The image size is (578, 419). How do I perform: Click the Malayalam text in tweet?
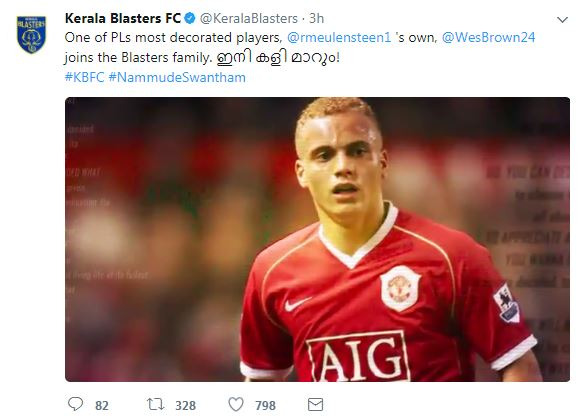(x=278, y=58)
